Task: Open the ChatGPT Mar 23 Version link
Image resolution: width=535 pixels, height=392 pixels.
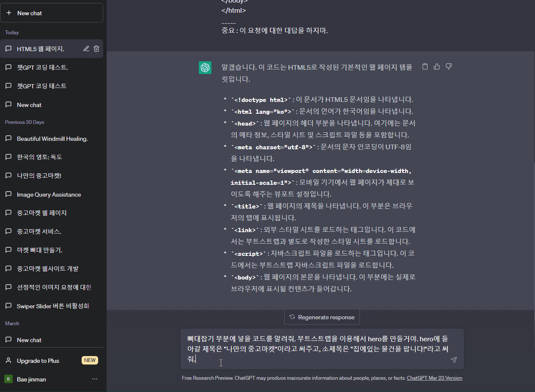Action: pos(434,378)
